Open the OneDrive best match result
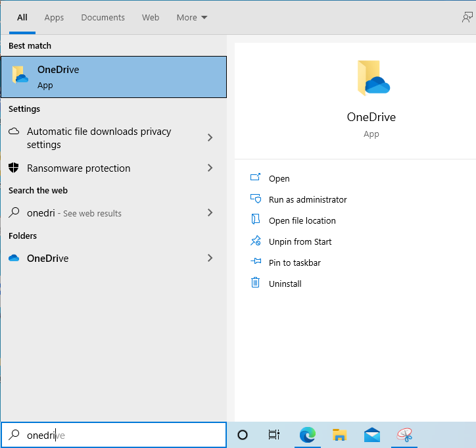476x448 pixels. (114, 77)
